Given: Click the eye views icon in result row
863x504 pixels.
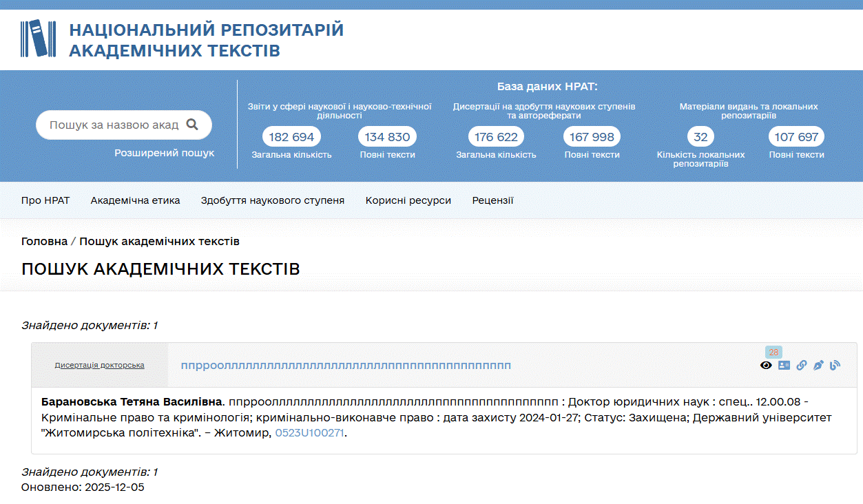Looking at the screenshot, I should click(x=766, y=366).
